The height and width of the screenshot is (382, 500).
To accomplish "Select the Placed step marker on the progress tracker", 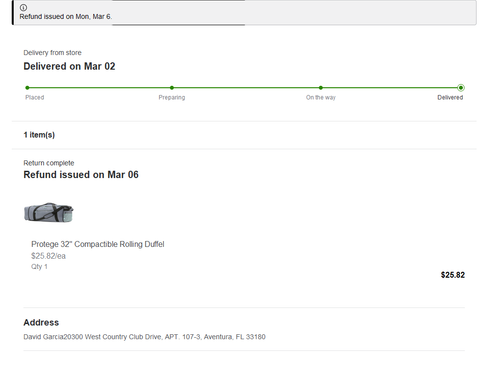I will pyautogui.click(x=27, y=88).
